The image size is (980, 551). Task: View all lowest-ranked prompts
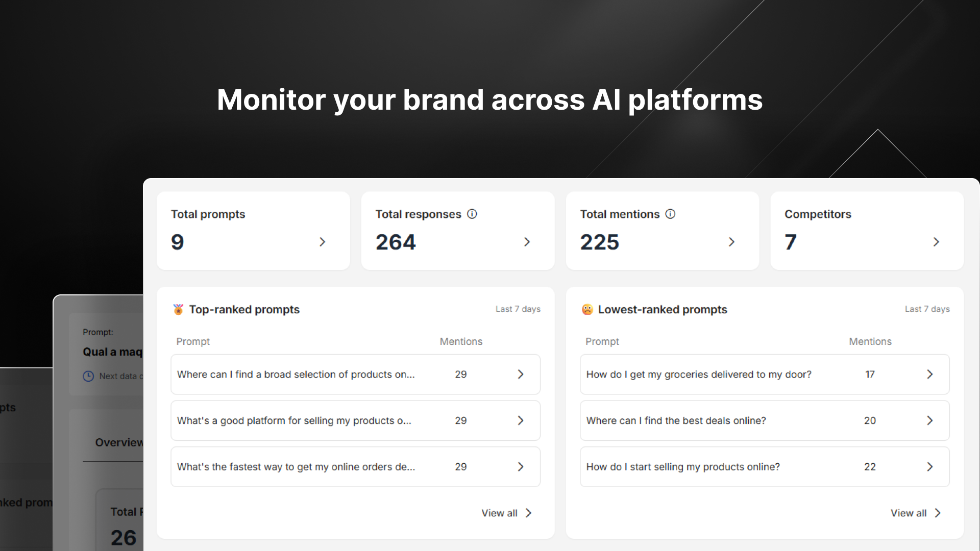(x=909, y=513)
